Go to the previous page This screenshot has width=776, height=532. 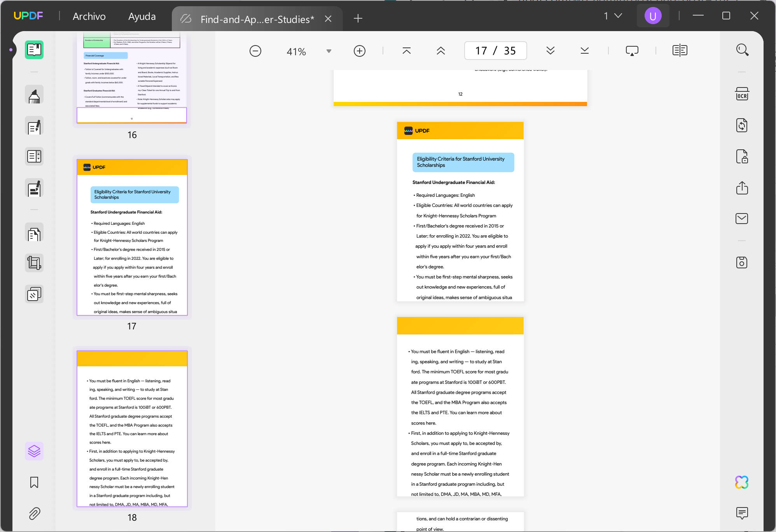point(441,51)
